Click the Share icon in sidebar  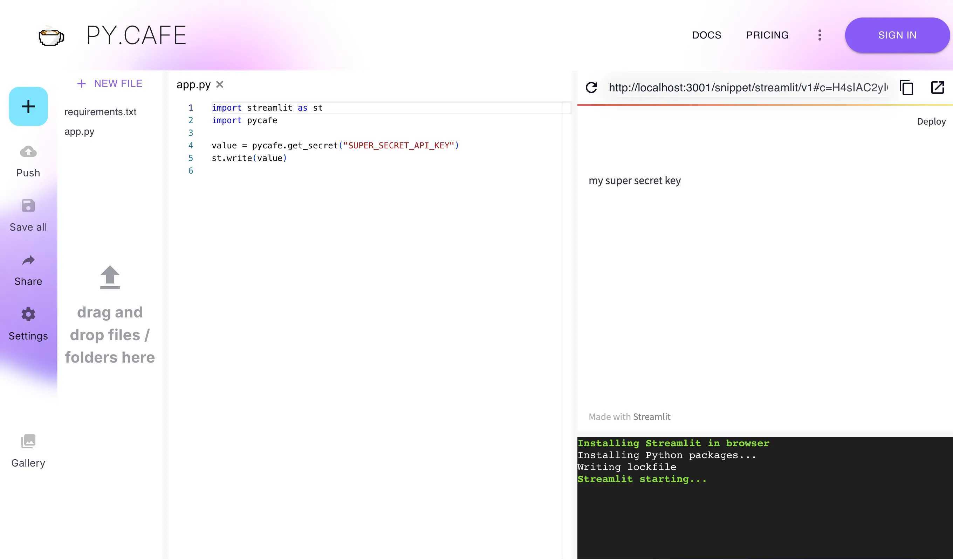tap(28, 260)
